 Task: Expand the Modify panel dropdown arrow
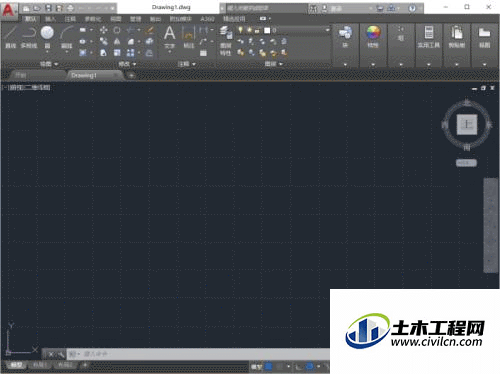pos(134,64)
